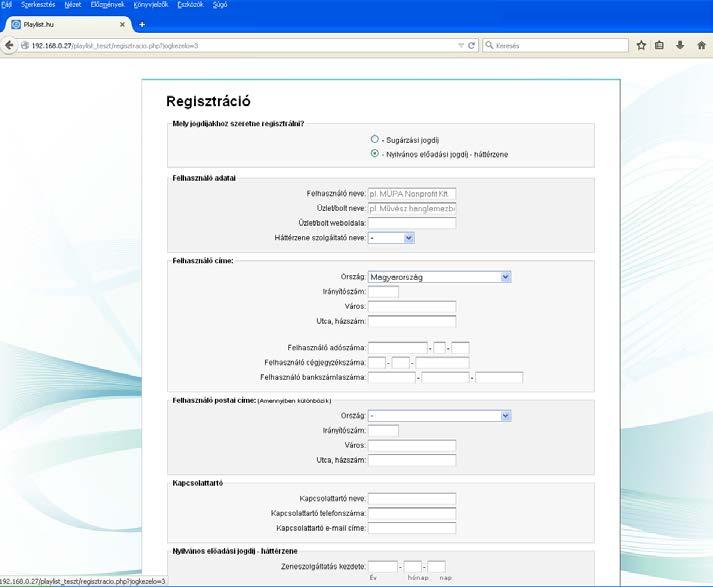Image resolution: width=713 pixels, height=587 pixels.
Task: Click the site identity globe icon
Action: click(x=25, y=45)
